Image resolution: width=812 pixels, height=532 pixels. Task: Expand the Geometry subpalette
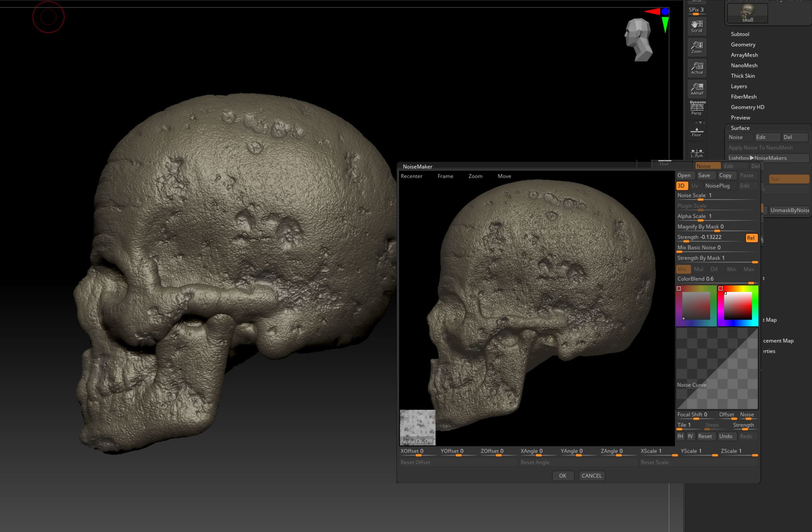tap(743, 45)
